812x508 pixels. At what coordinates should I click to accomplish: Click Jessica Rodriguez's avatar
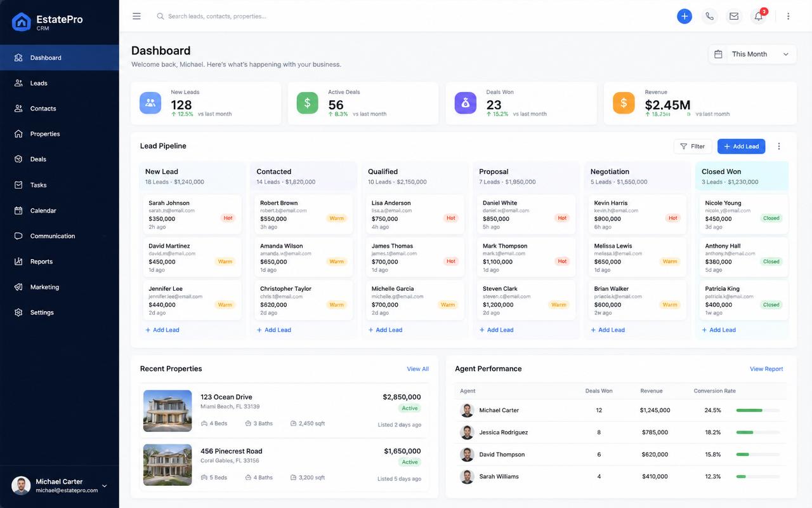[467, 432]
